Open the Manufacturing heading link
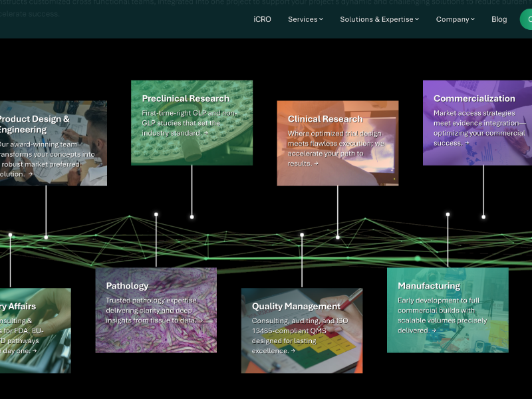The width and height of the screenshot is (532, 399). click(x=429, y=286)
